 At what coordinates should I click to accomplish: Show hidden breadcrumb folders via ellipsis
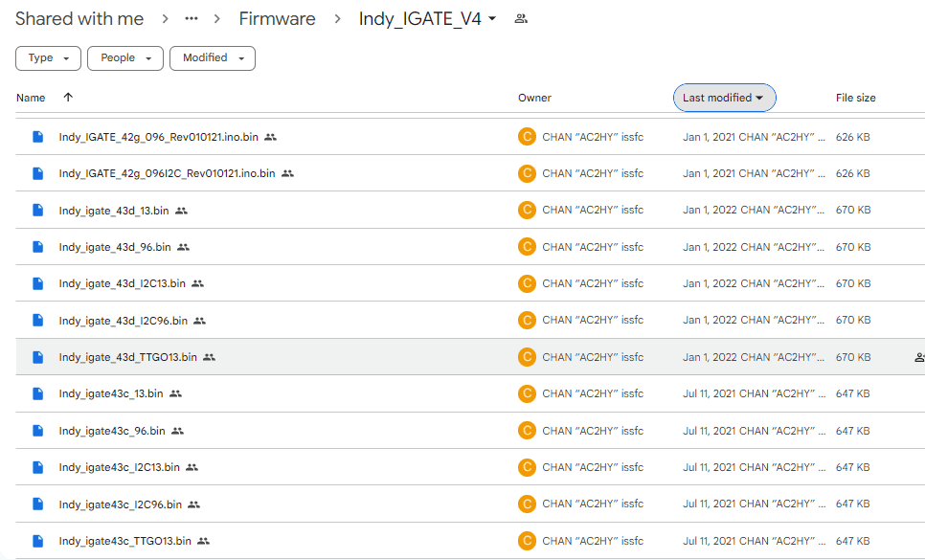click(192, 19)
